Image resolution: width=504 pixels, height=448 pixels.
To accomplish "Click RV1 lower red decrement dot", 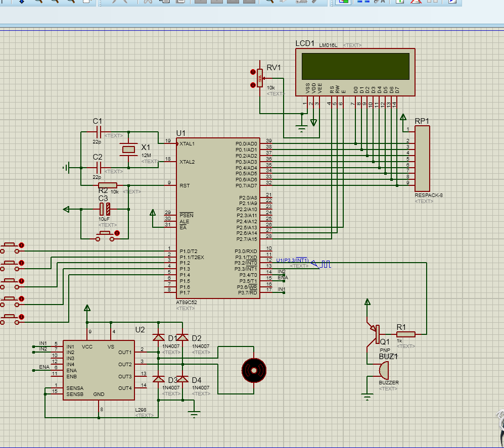I will (253, 85).
